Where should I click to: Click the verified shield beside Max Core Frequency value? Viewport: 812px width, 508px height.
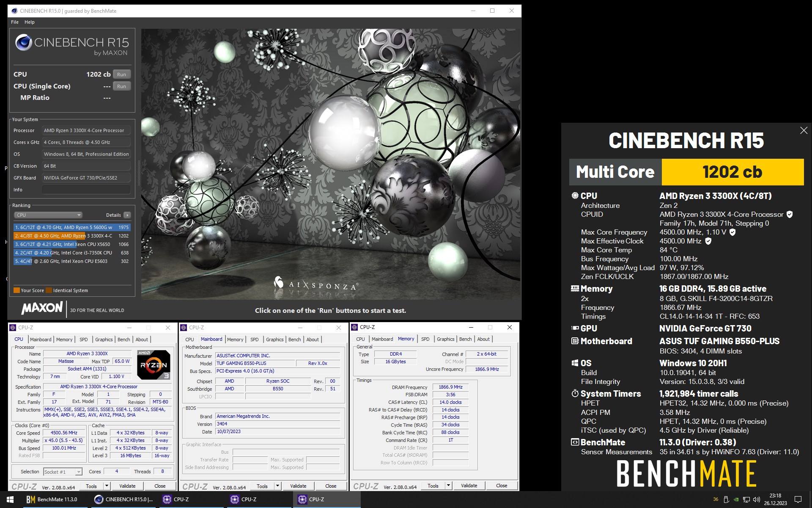click(x=732, y=232)
